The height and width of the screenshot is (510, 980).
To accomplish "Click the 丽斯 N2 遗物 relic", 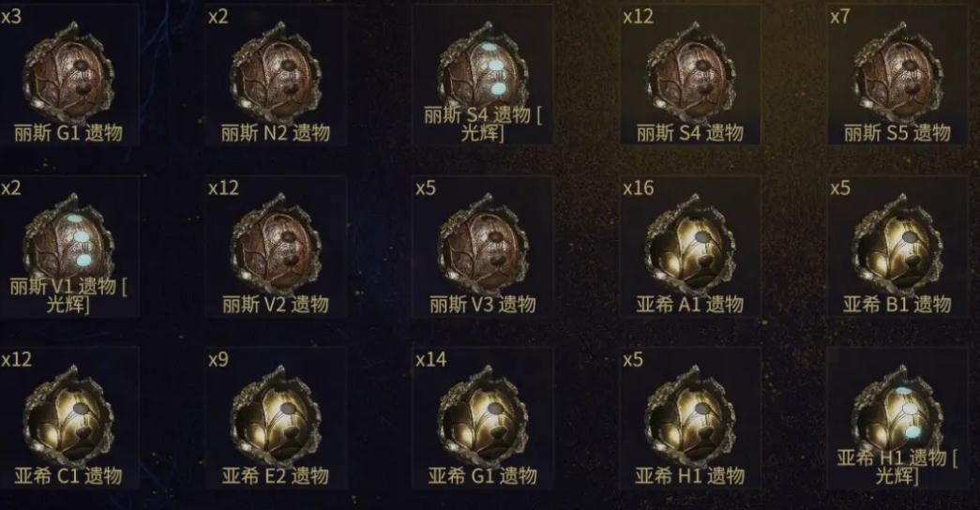I will [276, 72].
